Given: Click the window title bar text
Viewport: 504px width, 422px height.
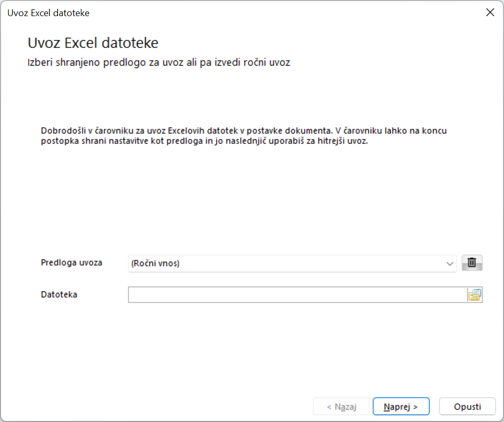Looking at the screenshot, I should 48,13.
